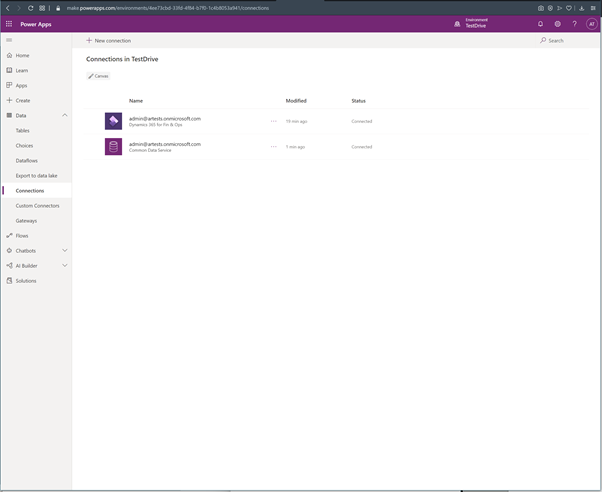Screen dimensions: 602x492
Task: Expand the Chatbots section chevron
Action: (64, 250)
